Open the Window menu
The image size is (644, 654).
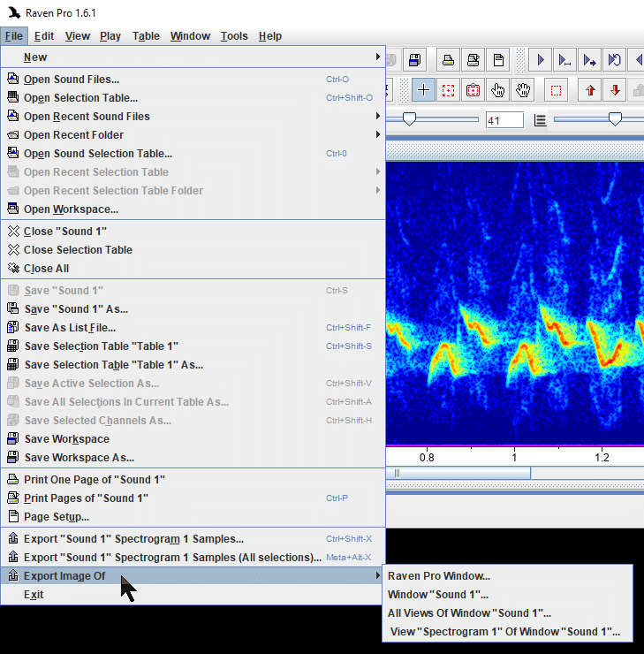tap(190, 36)
